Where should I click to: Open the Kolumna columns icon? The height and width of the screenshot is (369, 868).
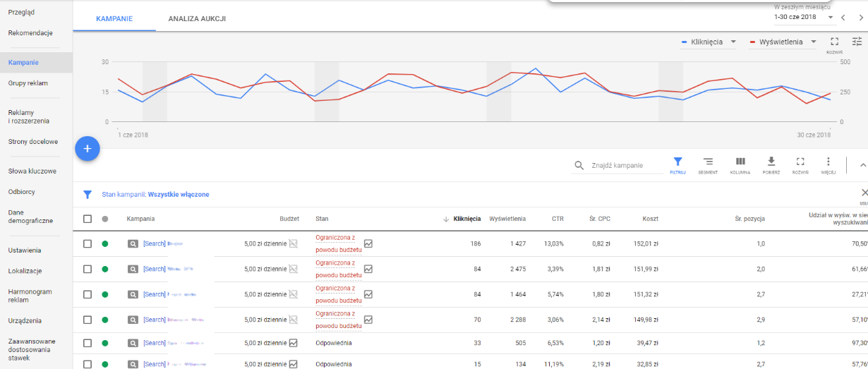pyautogui.click(x=740, y=165)
